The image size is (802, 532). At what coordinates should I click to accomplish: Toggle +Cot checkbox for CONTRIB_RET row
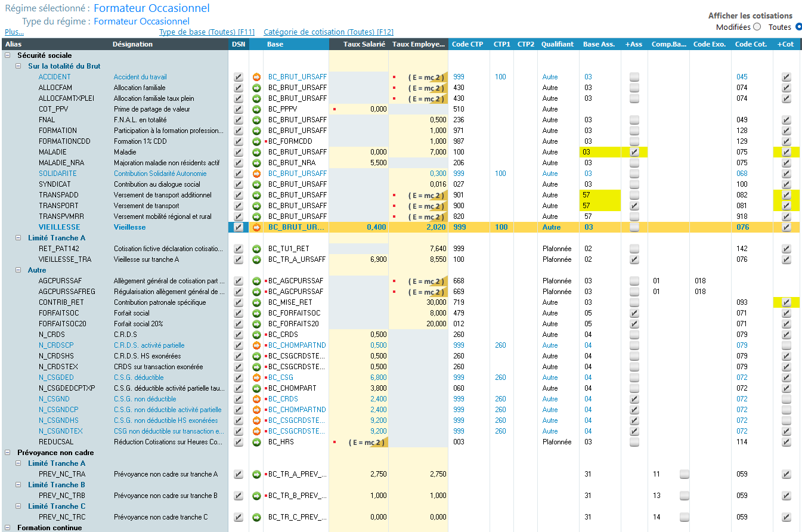786,302
